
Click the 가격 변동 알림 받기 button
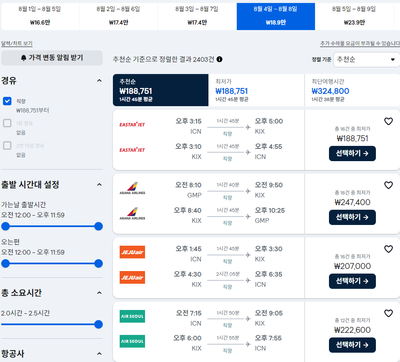(52, 58)
